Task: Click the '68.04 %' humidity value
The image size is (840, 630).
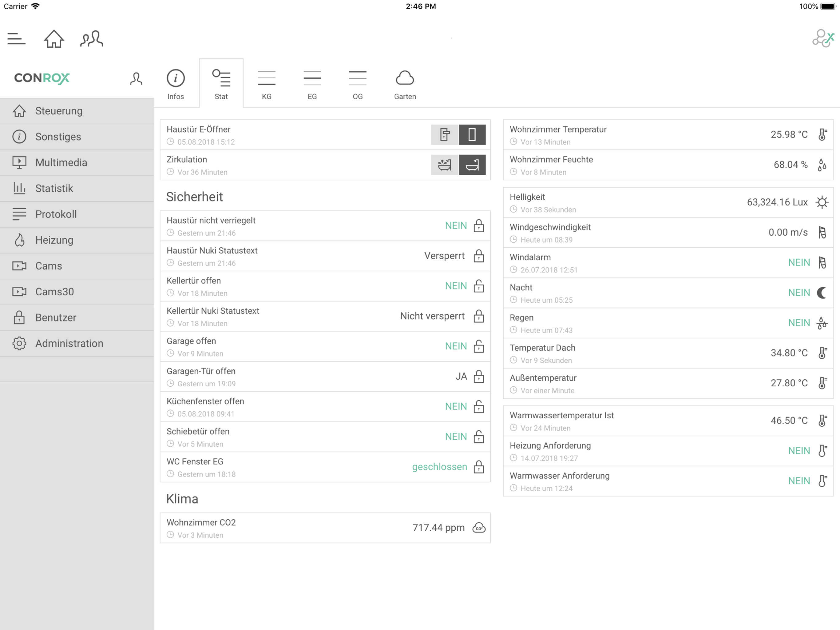Action: click(790, 165)
